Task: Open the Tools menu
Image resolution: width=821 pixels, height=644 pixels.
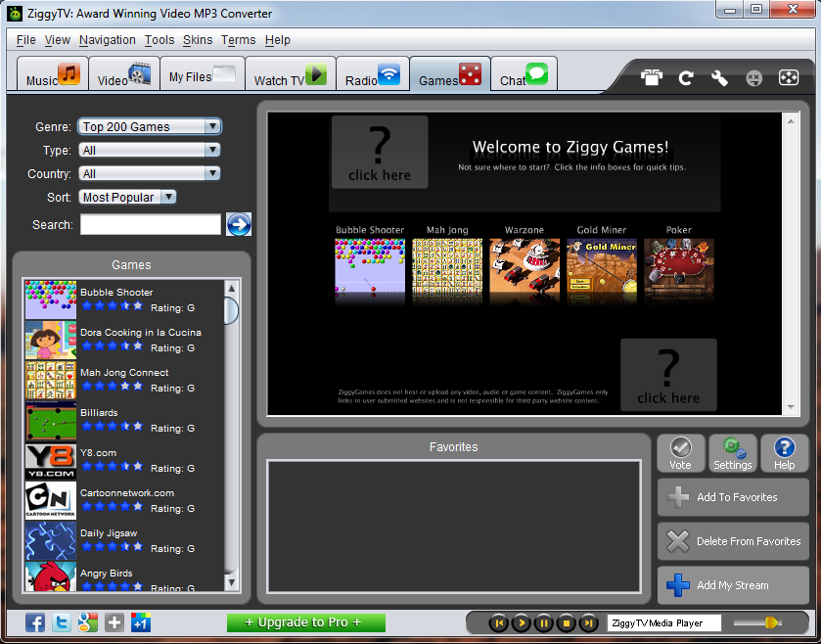Action: (160, 40)
